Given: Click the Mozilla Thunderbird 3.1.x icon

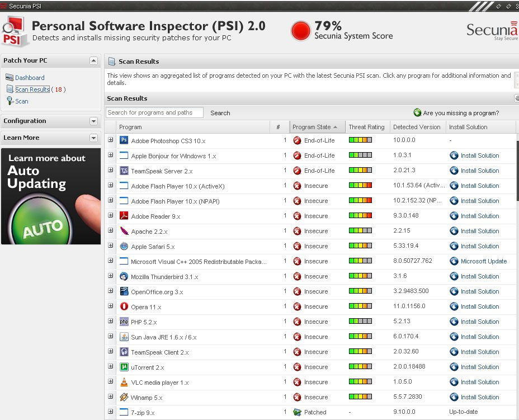Looking at the screenshot, I should coord(124,276).
